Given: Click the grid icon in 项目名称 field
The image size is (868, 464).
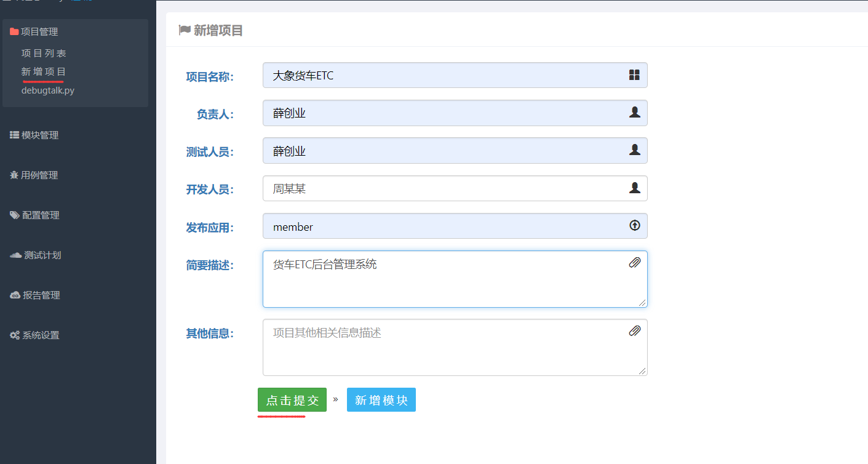Looking at the screenshot, I should 635,75.
